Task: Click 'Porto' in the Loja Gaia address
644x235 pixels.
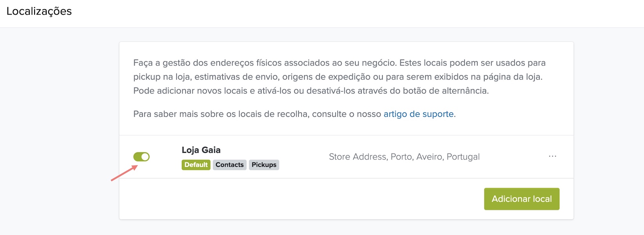Action: pyautogui.click(x=401, y=157)
